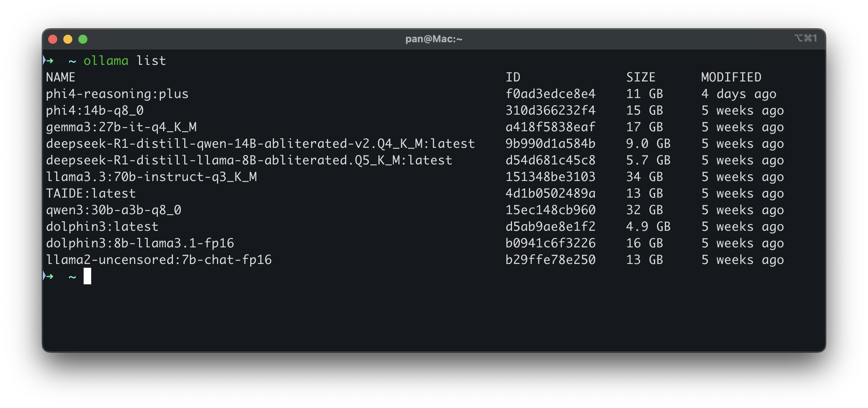Select llama2-uncensored:7b-chat-fp16 model name

159,260
